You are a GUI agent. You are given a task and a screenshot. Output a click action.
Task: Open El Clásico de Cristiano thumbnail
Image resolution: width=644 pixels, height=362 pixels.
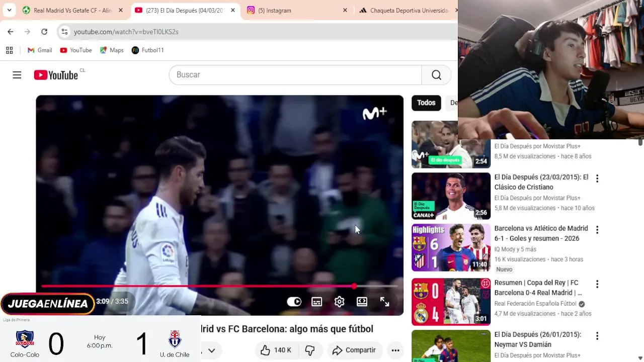pyautogui.click(x=451, y=196)
